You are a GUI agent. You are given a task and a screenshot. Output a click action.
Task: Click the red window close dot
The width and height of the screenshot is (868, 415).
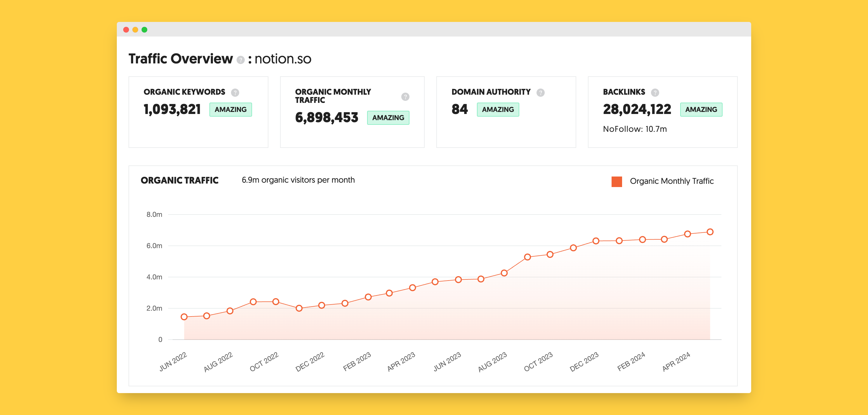click(126, 30)
